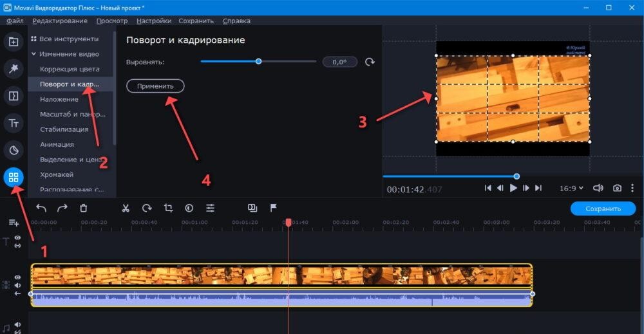
Task: Click the 0,0° angle input field
Action: pos(339,62)
